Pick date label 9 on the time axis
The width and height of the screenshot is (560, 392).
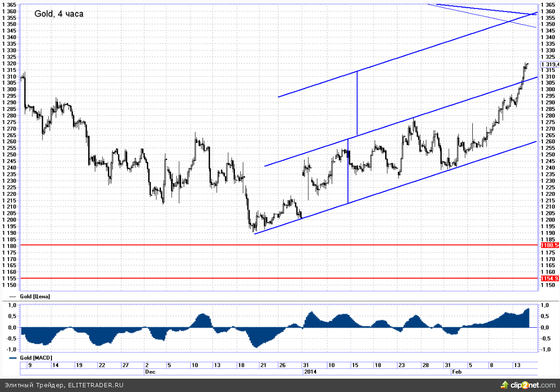30,365
